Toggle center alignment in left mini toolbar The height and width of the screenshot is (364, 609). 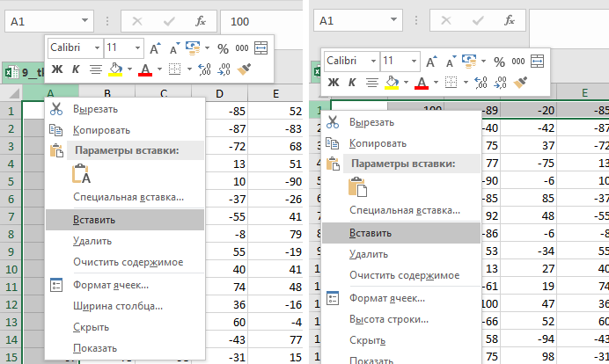tap(96, 69)
